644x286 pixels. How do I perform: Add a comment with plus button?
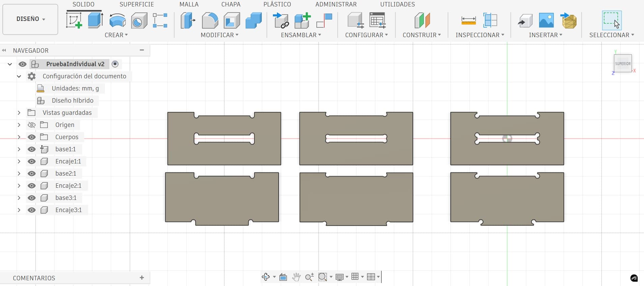[142, 278]
